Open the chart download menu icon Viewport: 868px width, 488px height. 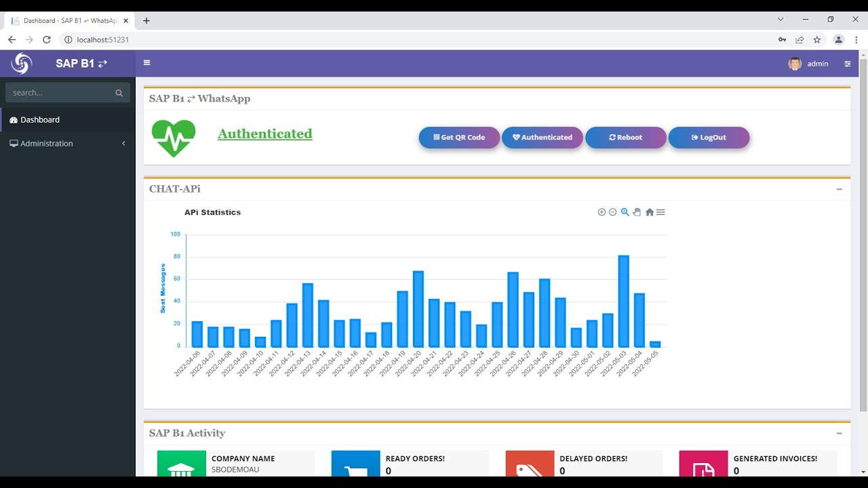click(x=660, y=212)
